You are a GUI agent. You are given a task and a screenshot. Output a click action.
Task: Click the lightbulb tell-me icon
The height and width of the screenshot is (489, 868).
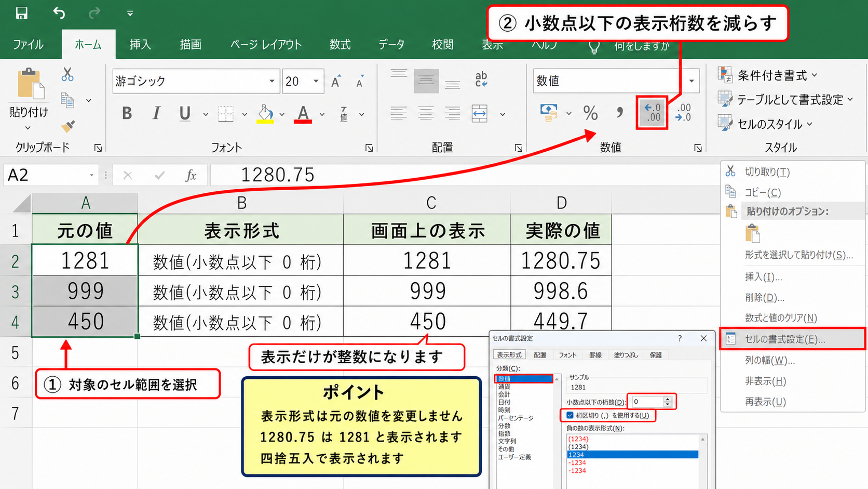coord(594,47)
